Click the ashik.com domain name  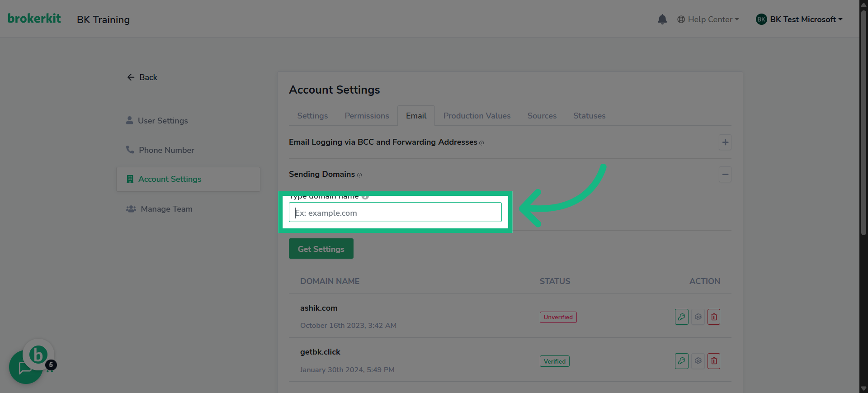tap(319, 308)
